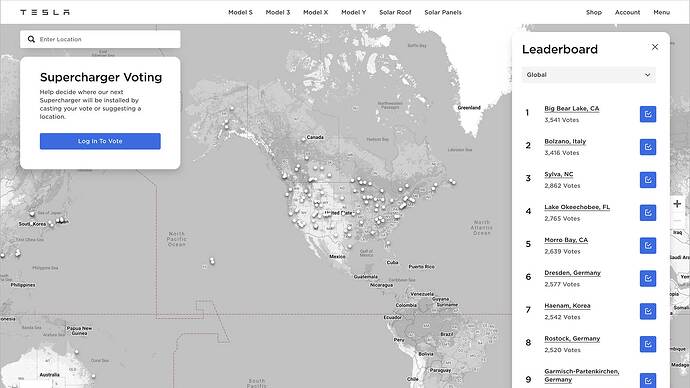Click the 2,520 Votes text
Image resolution: width=690 pixels, height=388 pixels.
[x=562, y=350]
